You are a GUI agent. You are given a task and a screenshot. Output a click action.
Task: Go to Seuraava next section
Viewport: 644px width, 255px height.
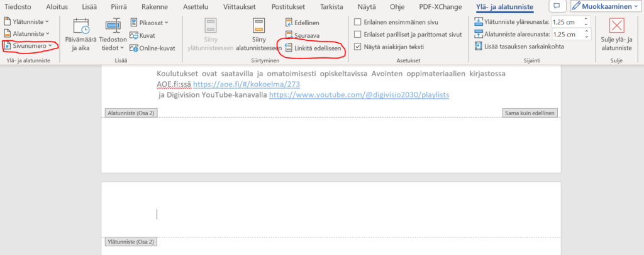[302, 35]
